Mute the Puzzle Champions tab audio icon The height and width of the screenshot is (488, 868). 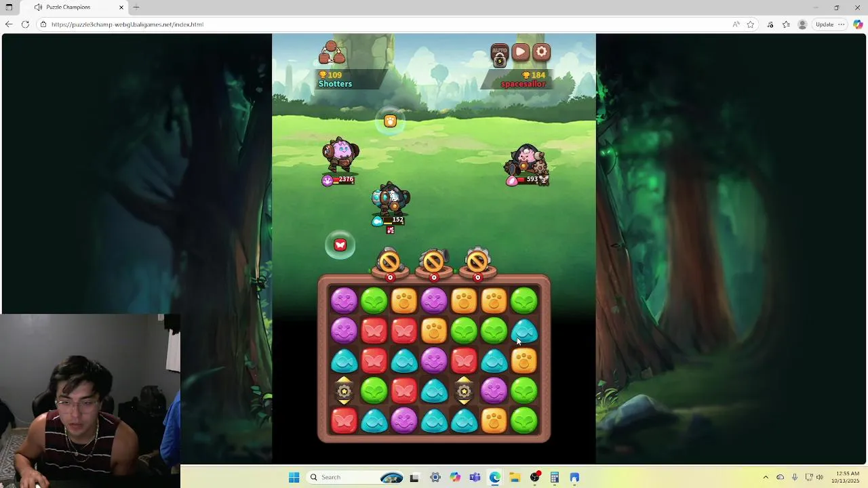coord(38,7)
